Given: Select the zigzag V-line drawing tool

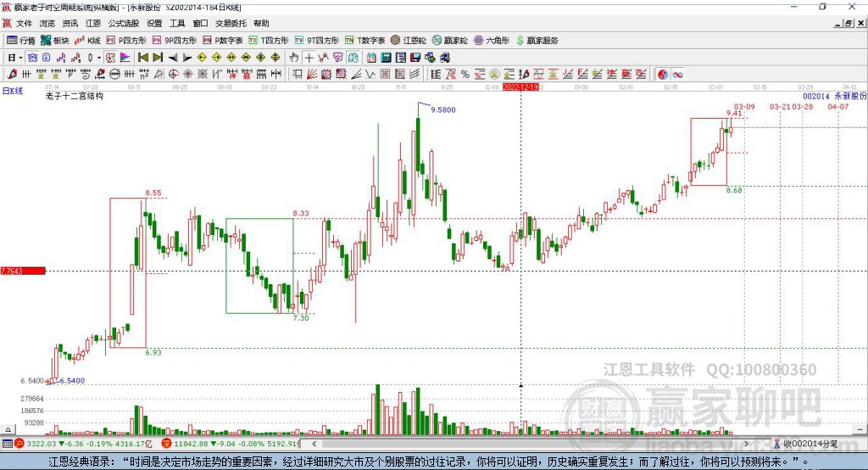Looking at the screenshot, I should 370,75.
